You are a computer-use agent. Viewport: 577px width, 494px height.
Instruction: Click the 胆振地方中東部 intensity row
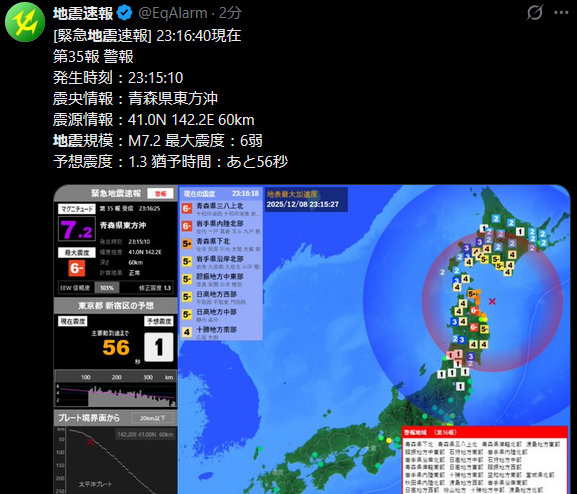[x=221, y=279]
